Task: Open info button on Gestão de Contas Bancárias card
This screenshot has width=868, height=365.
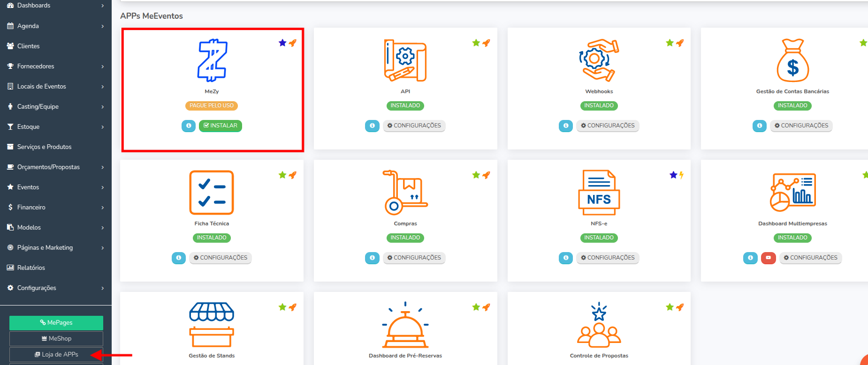Action: [760, 126]
